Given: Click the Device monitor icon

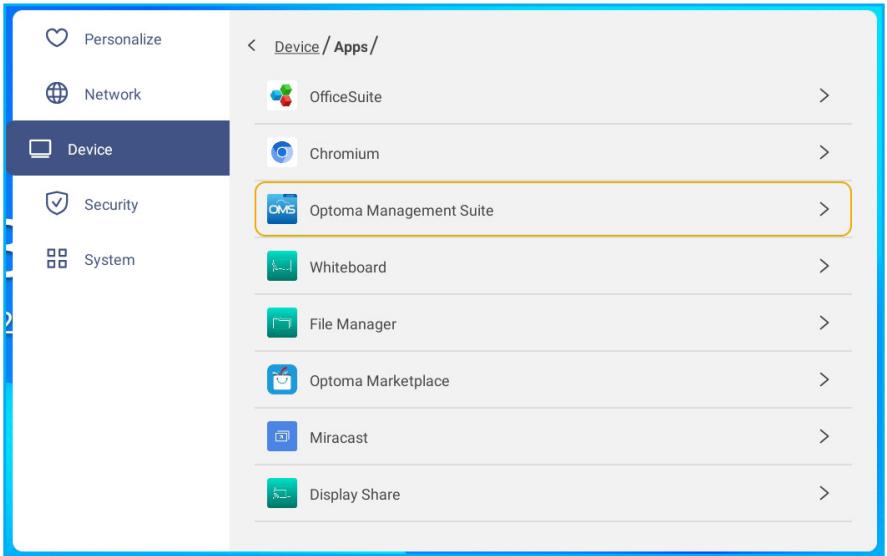Looking at the screenshot, I should [x=40, y=149].
